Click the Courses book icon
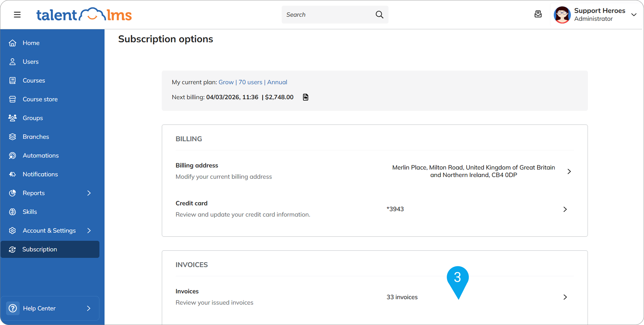This screenshot has width=644, height=325. point(12,80)
